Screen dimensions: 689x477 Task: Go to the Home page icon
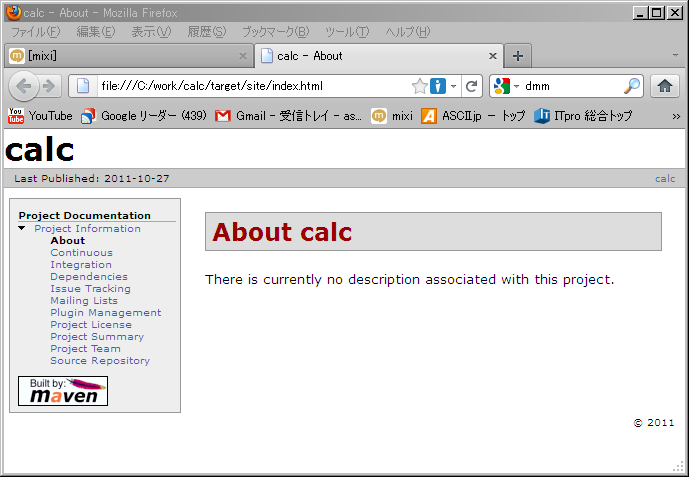click(x=665, y=86)
